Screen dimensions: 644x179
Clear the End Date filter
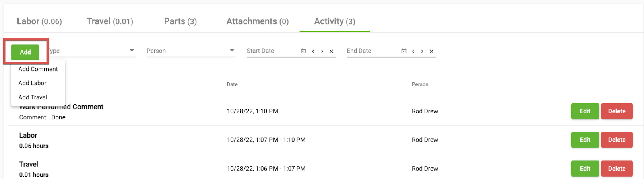431,51
